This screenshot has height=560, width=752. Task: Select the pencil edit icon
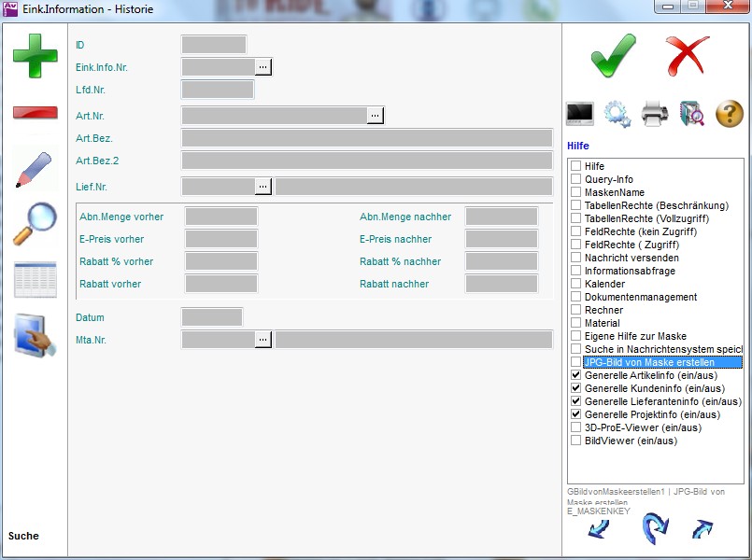(35, 169)
